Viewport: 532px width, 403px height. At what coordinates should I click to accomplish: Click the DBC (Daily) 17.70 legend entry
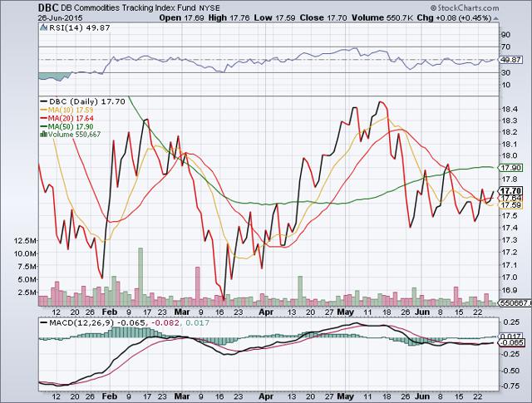(82, 101)
